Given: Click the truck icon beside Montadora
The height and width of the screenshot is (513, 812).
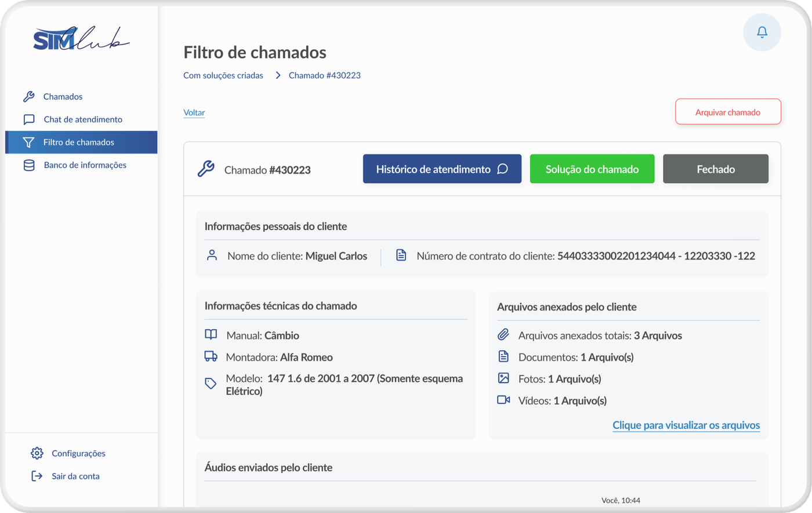Looking at the screenshot, I should [211, 356].
